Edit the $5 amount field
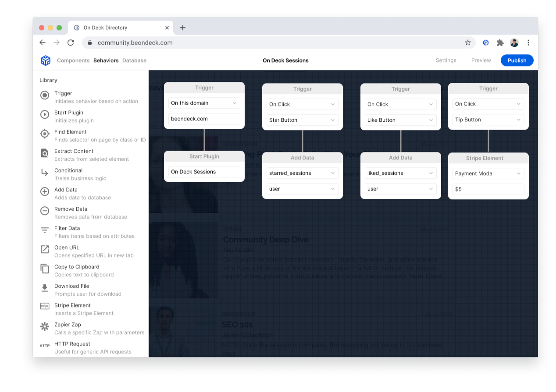556x392 pixels. coord(488,189)
